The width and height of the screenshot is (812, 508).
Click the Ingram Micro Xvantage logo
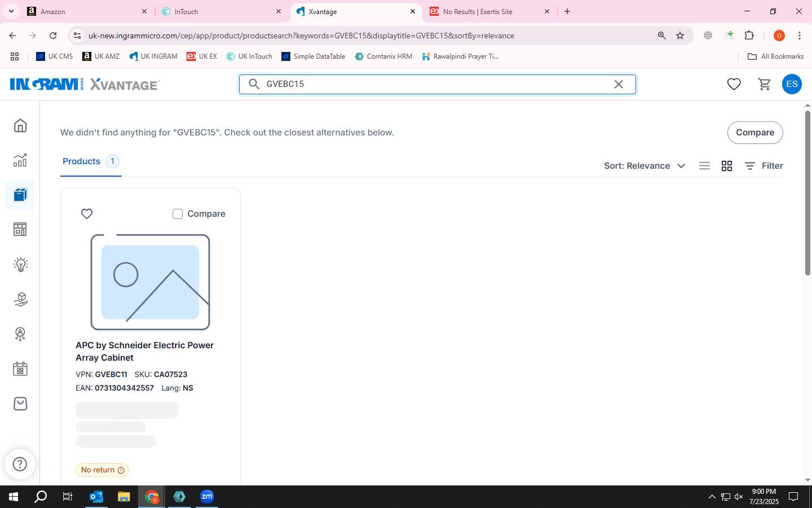coord(85,84)
